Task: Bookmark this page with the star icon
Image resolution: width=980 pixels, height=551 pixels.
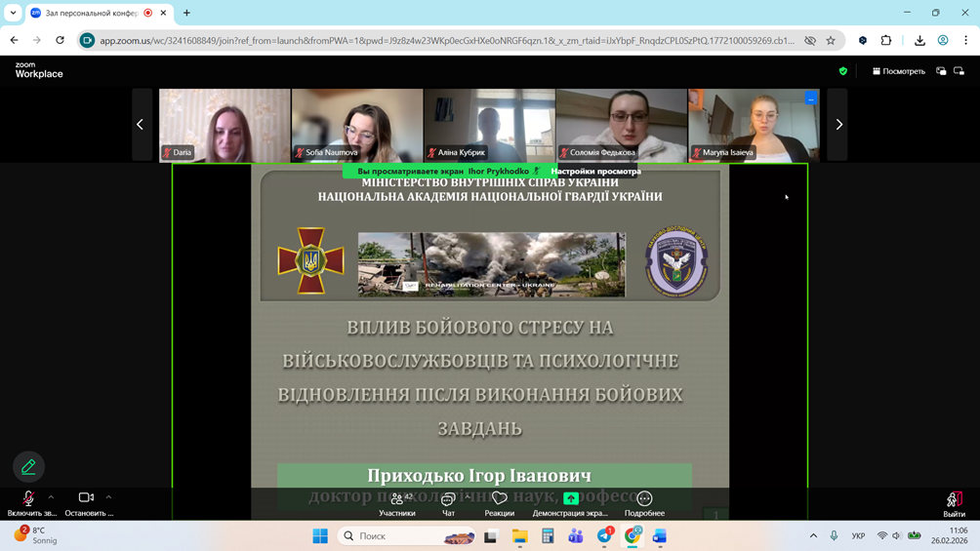Action: 831,41
